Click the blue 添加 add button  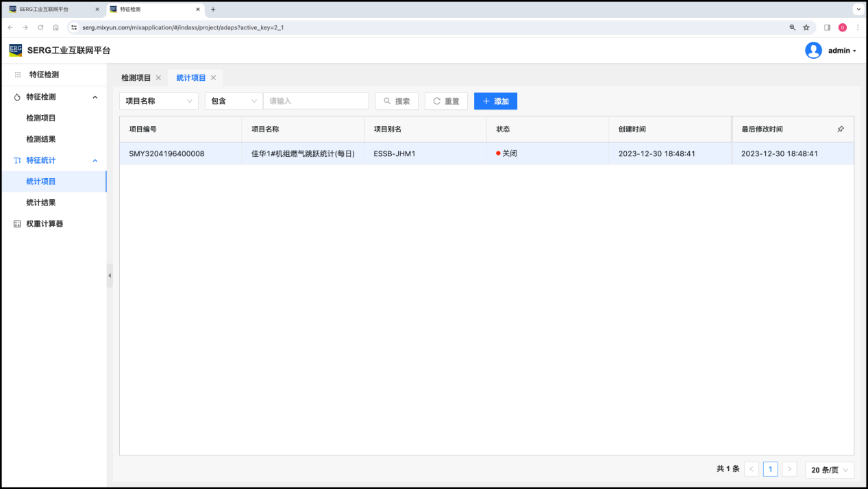click(495, 101)
